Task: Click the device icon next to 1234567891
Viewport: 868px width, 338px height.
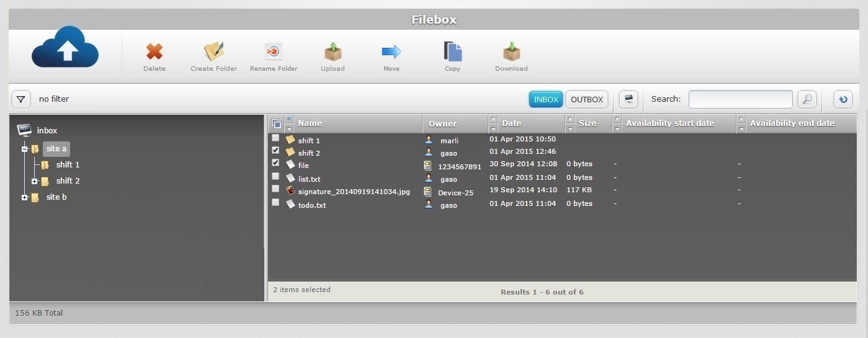Action: tap(427, 166)
